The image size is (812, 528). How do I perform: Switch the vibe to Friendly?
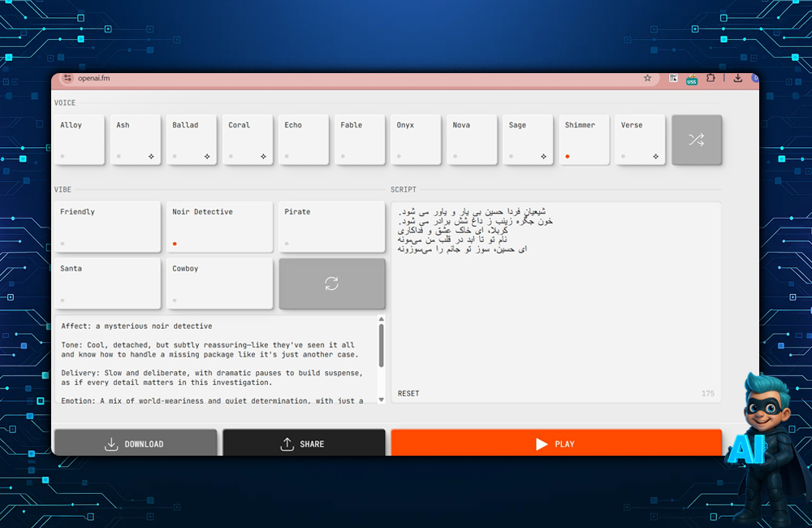point(107,227)
